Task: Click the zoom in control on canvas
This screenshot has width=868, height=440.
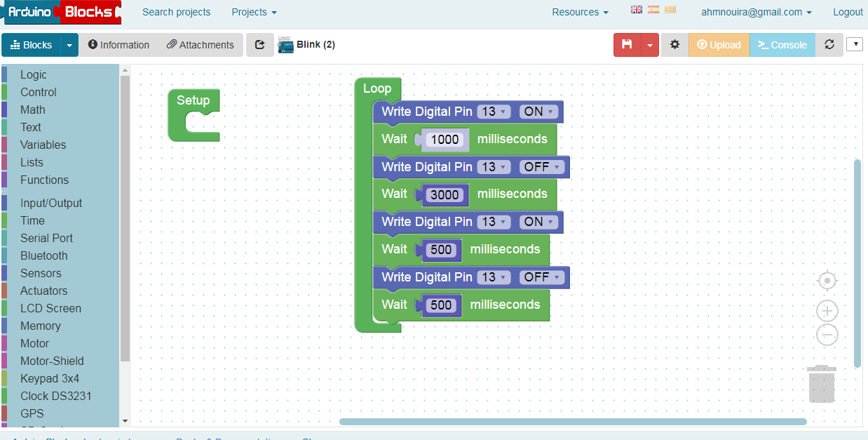Action: click(x=827, y=310)
